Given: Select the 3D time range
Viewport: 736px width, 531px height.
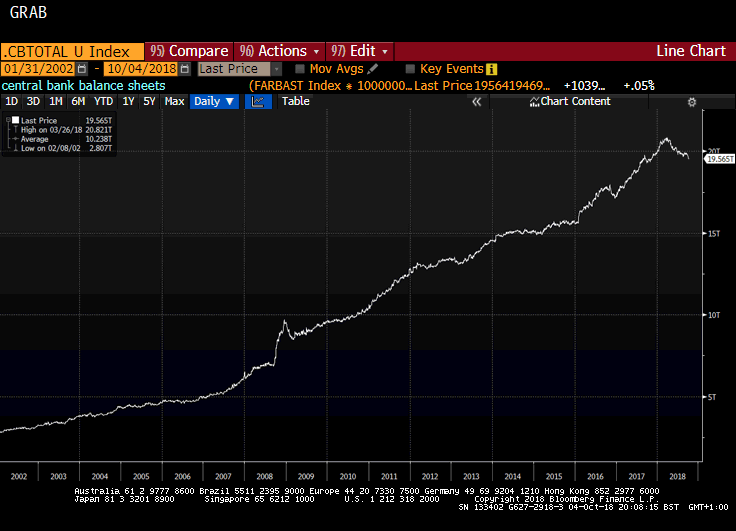Looking at the screenshot, I should tap(33, 101).
